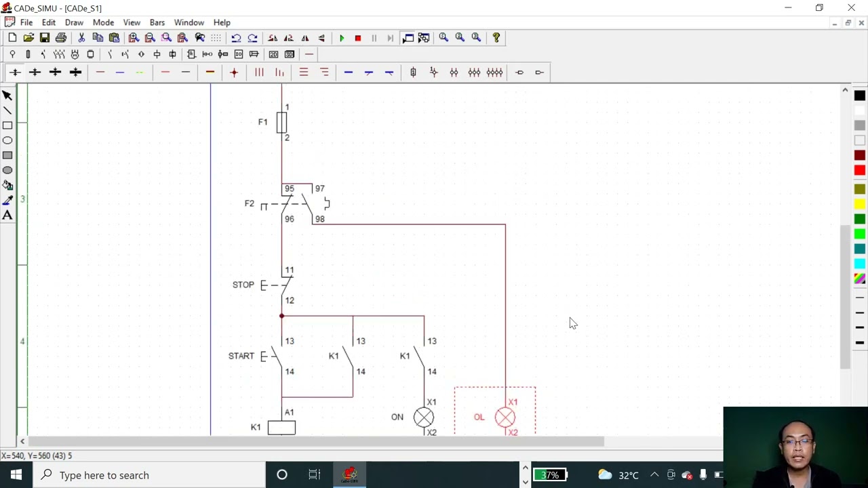Pause the simulation
This screenshot has width=868, height=488.
374,38
